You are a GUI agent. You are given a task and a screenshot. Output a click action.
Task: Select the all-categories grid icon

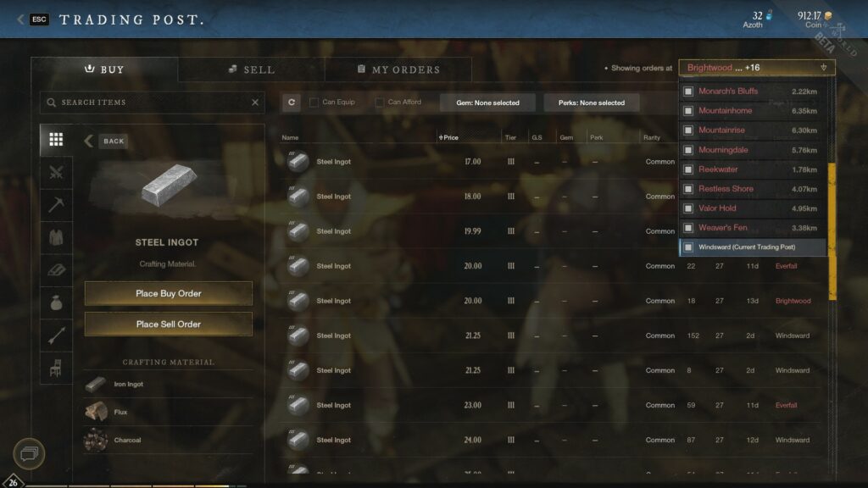click(56, 140)
